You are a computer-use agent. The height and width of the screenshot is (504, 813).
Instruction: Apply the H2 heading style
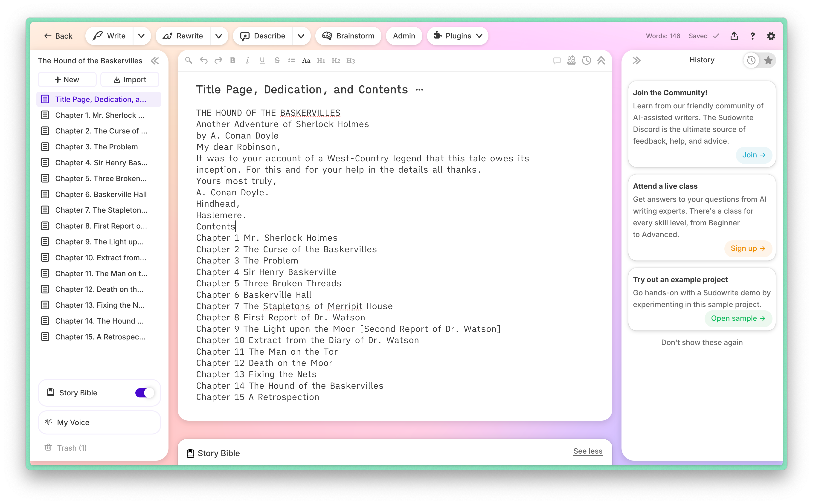point(336,60)
